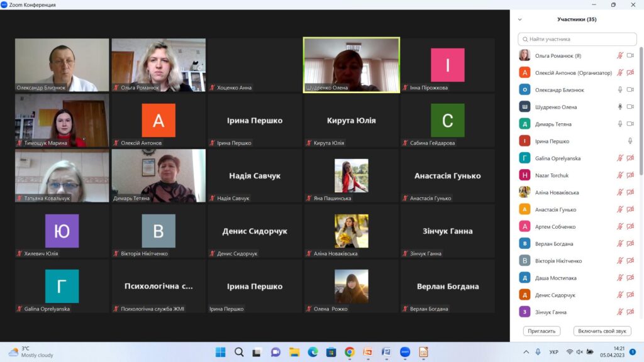The image size is (644, 362).
Task: Toggle the system volume mute icon
Action: [580, 352]
